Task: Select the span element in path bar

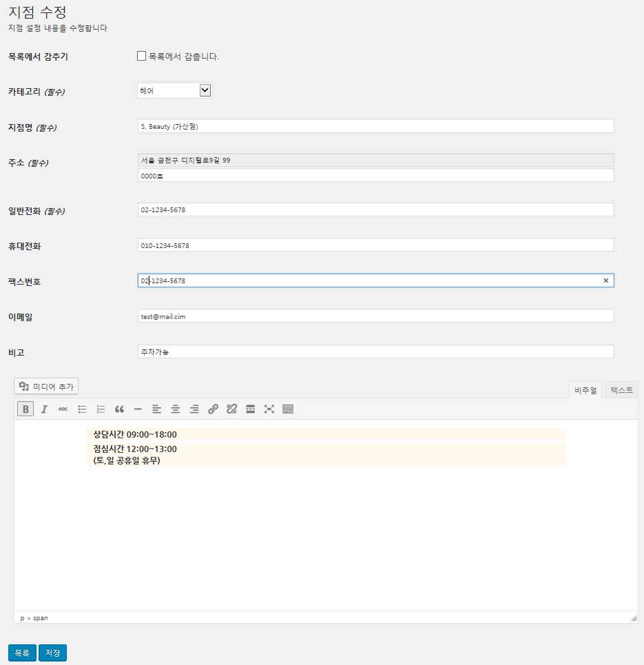Action: click(40, 618)
